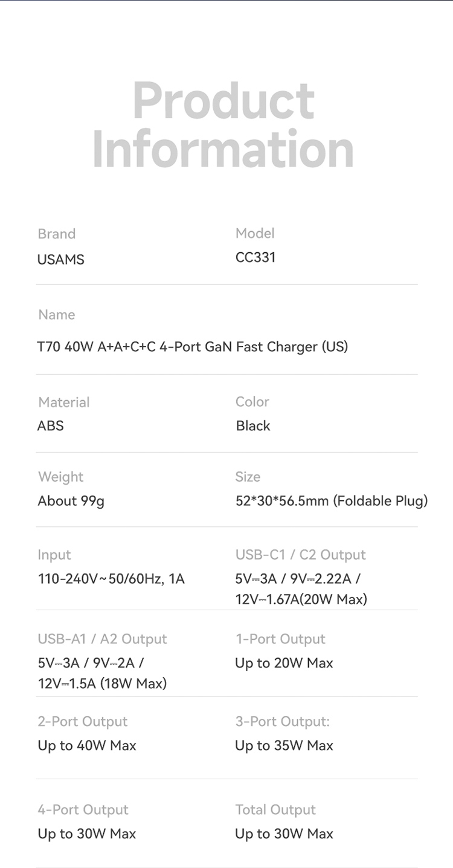Click the USB-A1 / A2 Output label

(x=102, y=639)
